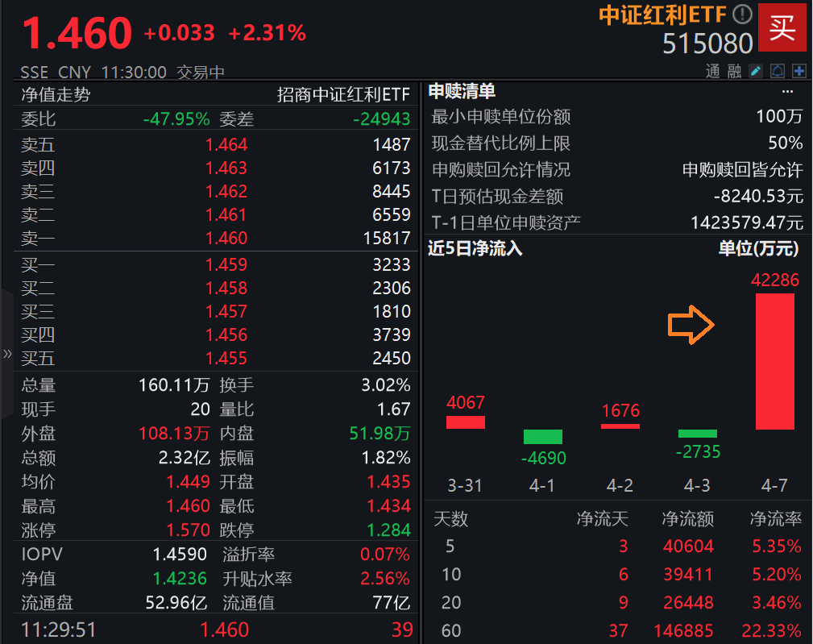Click the 溢折率 value 0.07%

(x=384, y=555)
